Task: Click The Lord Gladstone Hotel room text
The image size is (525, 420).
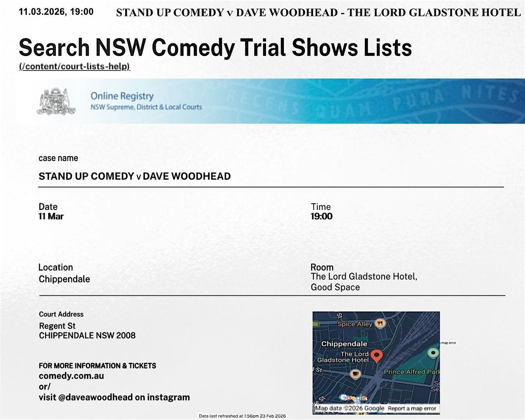Action: tap(364, 276)
